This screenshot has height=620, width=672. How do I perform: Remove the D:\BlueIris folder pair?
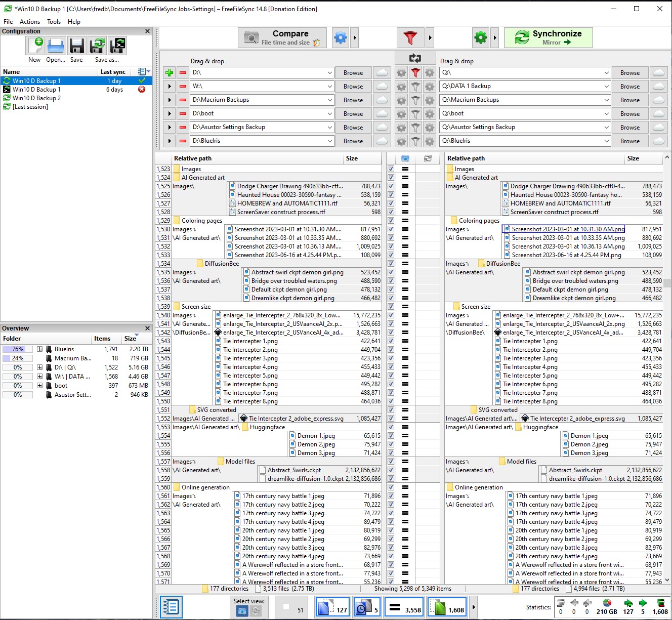(x=183, y=141)
